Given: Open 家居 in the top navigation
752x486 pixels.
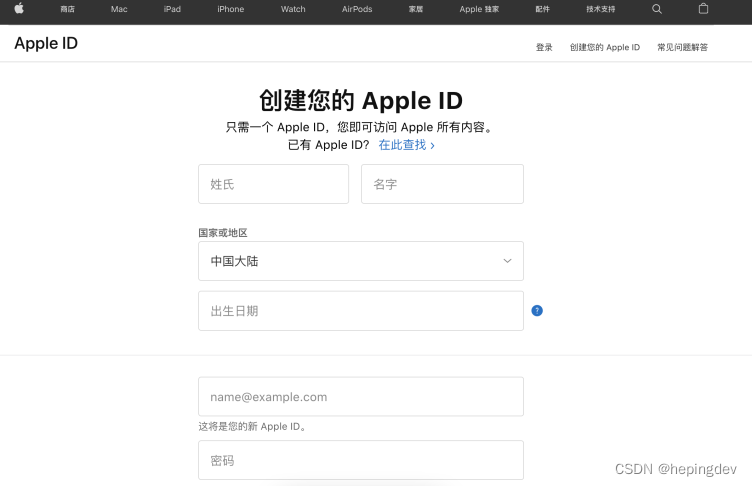Looking at the screenshot, I should click(x=416, y=9).
